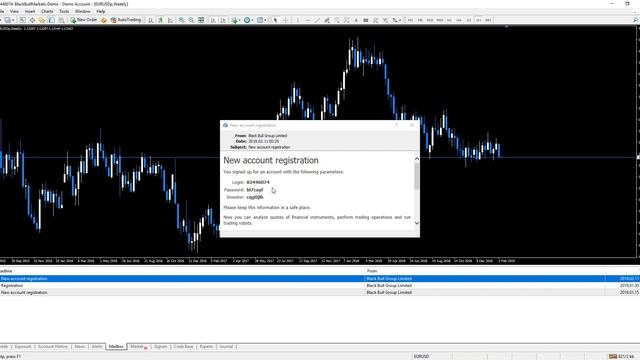The width and height of the screenshot is (640, 360).
Task: Click the dialog's help question mark
Action: [x=396, y=125]
